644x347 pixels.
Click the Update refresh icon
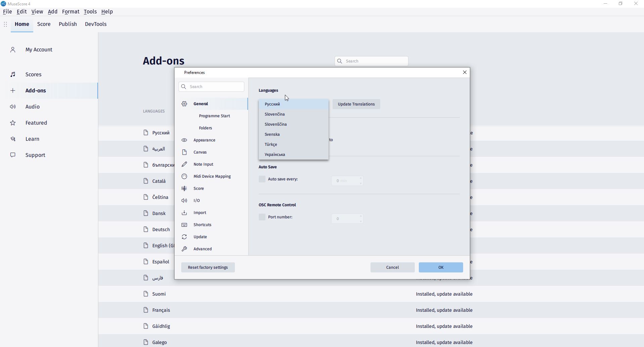(184, 237)
